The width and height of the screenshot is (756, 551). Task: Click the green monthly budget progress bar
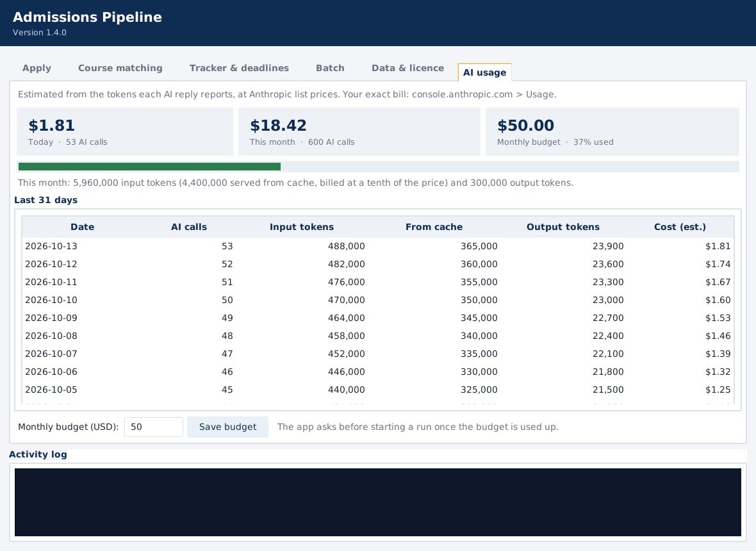click(149, 167)
